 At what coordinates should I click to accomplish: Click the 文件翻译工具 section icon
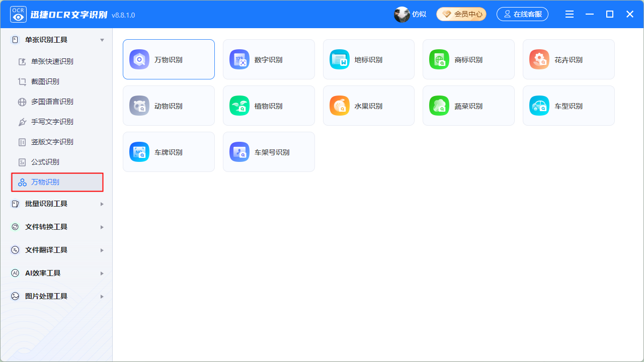15,250
